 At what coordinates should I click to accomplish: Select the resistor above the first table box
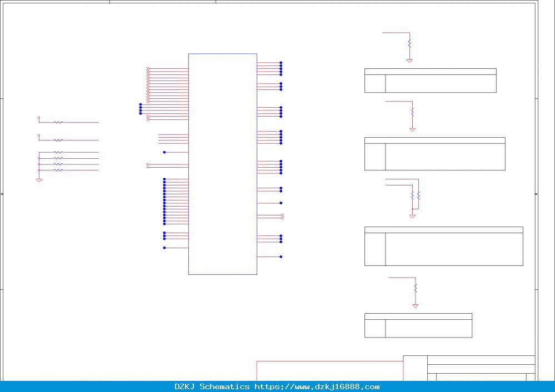[409, 43]
